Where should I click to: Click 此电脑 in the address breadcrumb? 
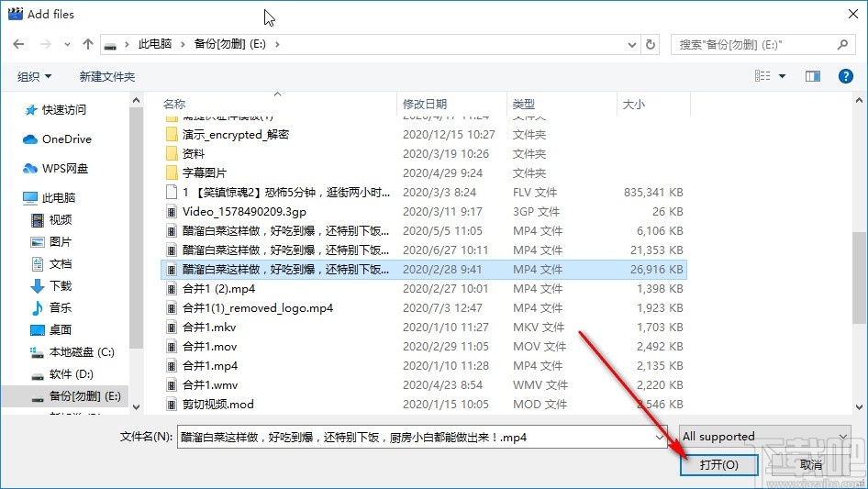point(155,44)
